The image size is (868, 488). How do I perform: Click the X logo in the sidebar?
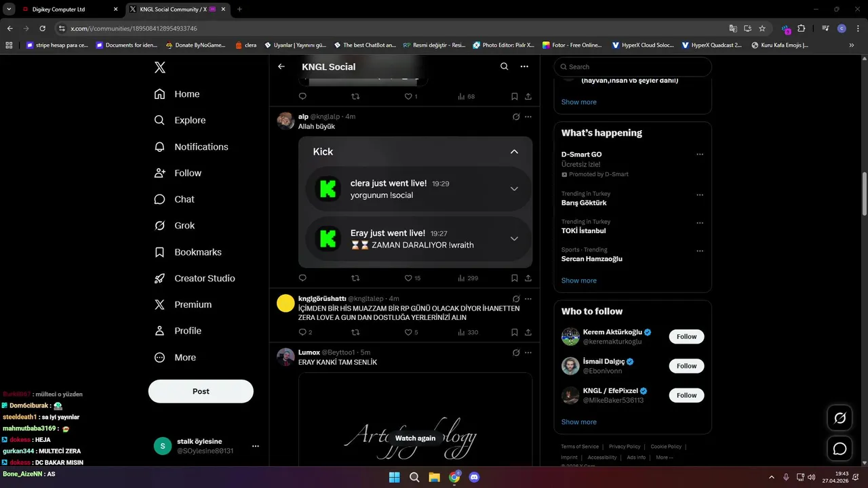(159, 67)
